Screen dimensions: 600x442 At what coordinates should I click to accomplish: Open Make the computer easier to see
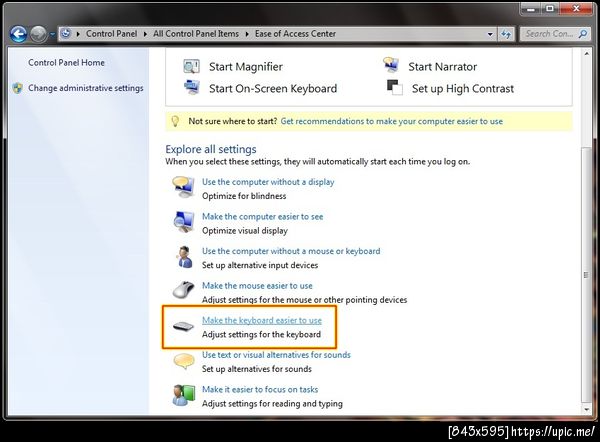pos(262,217)
